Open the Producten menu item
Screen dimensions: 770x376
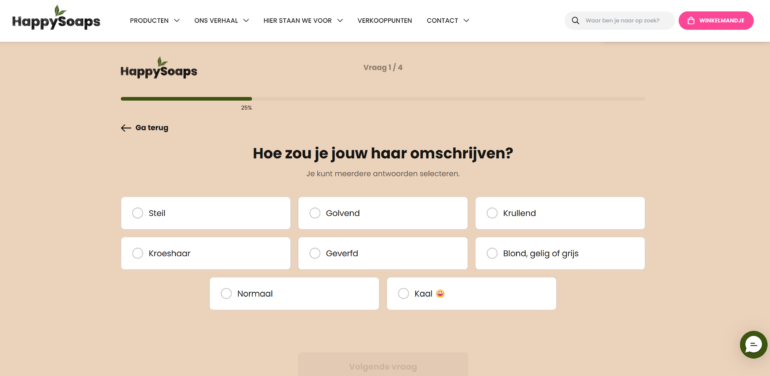click(149, 21)
